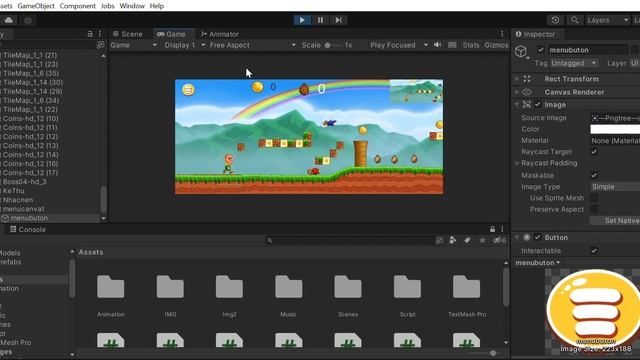Screen dimensions: 640x360
Task: Open the Component menu
Action: (x=78, y=6)
